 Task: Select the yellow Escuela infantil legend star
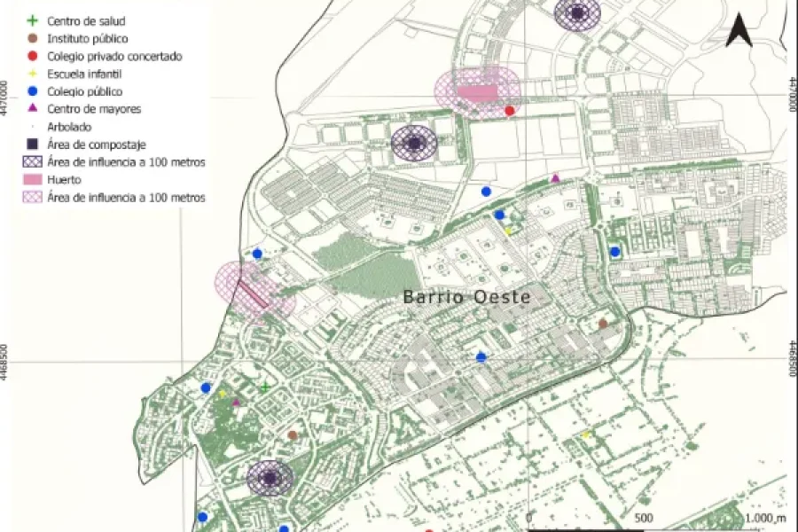pos(33,74)
